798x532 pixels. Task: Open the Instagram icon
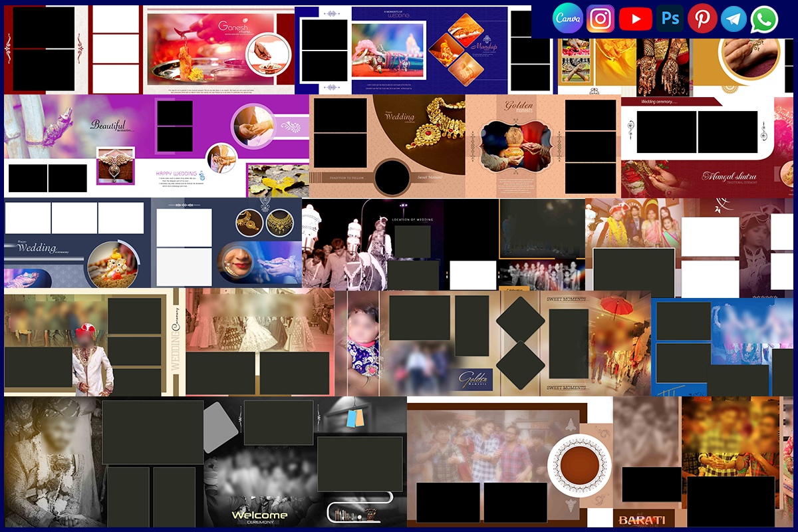tap(600, 19)
